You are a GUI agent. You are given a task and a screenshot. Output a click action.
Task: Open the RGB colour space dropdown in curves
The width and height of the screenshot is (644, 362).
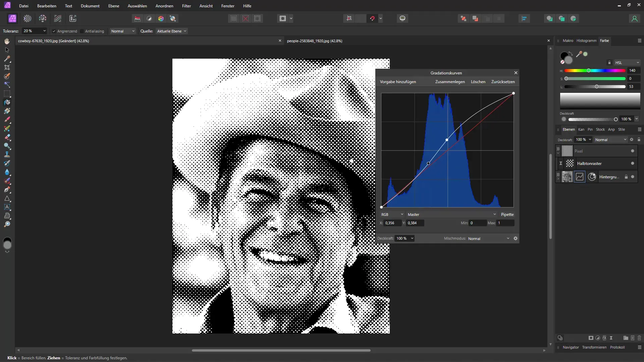coord(392,215)
